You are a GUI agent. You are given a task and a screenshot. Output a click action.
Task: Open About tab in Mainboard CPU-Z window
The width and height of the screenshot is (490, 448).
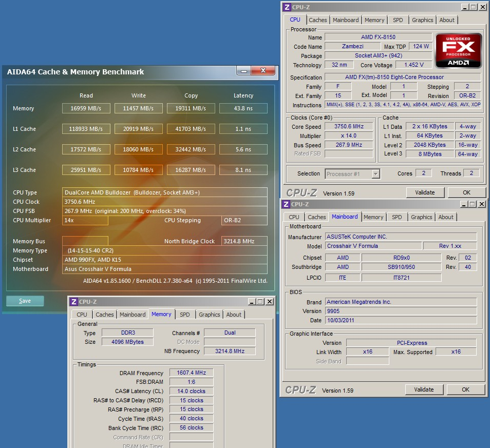(x=446, y=217)
